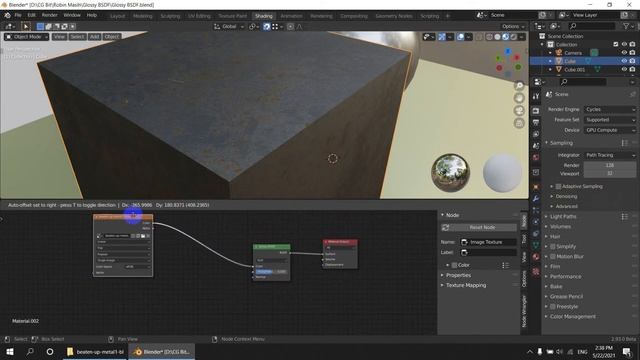The width and height of the screenshot is (640, 360).
Task: Open the Modifier properties wrench icon
Action: (x=536, y=199)
